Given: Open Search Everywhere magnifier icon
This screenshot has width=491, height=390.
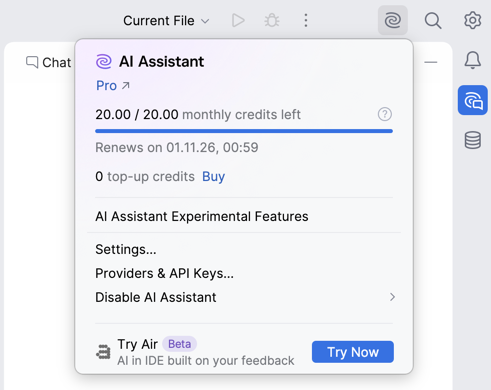Looking at the screenshot, I should click(x=433, y=21).
